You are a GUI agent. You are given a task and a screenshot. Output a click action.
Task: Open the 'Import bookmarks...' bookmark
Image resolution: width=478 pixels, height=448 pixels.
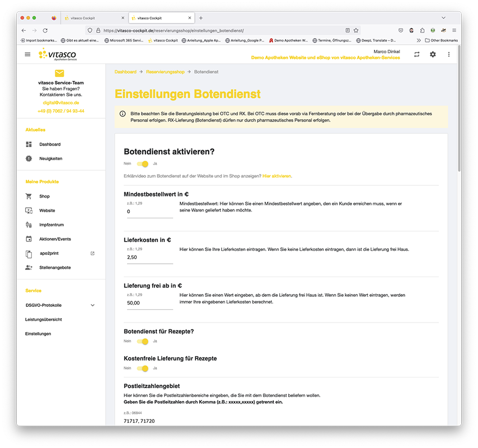[39, 40]
